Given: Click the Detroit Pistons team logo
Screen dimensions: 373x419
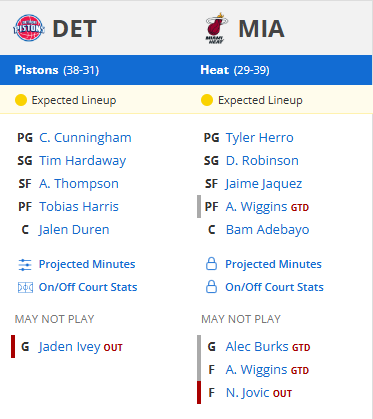Looking at the screenshot, I should (29, 28).
